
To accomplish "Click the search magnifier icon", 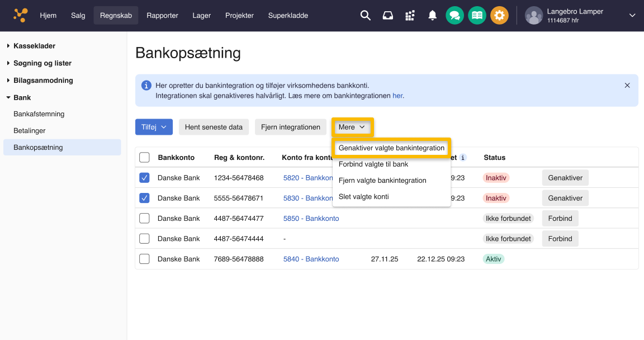I will pyautogui.click(x=365, y=16).
